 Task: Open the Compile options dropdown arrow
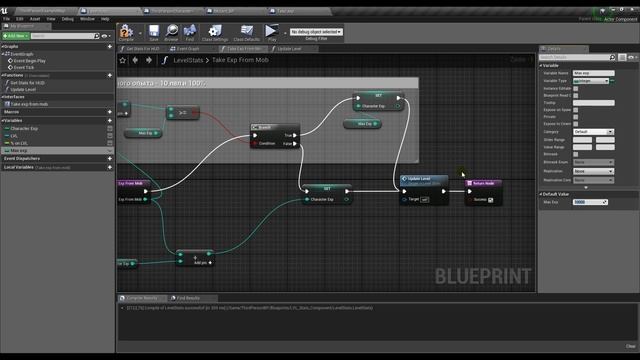click(140, 33)
